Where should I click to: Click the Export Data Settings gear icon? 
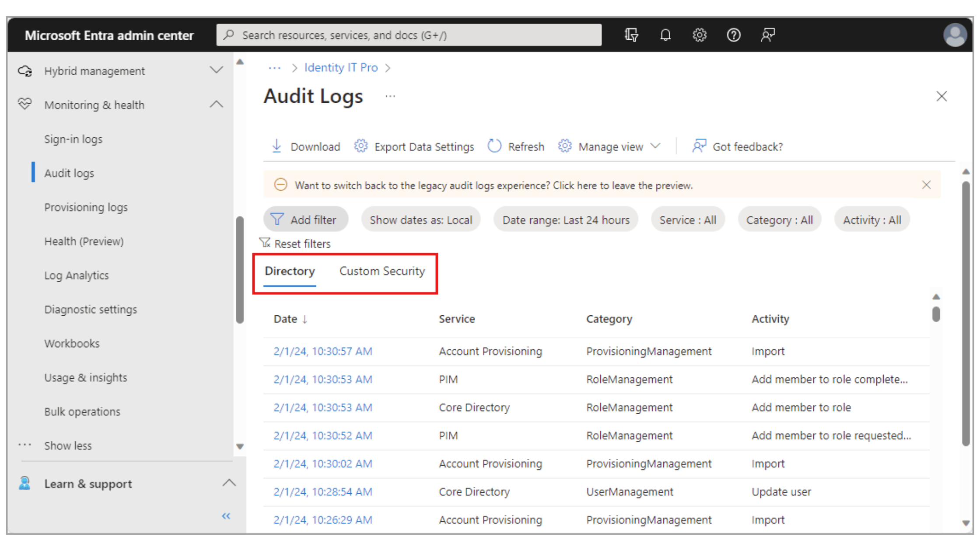[x=361, y=146]
